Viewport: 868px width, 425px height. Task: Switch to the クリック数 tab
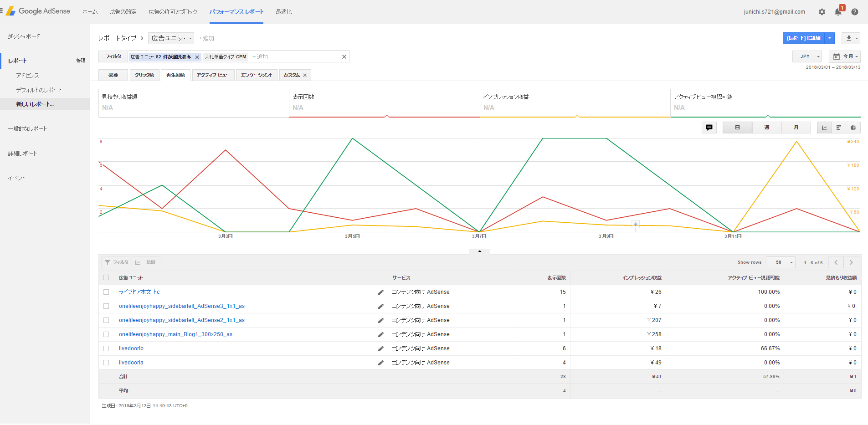coord(144,75)
